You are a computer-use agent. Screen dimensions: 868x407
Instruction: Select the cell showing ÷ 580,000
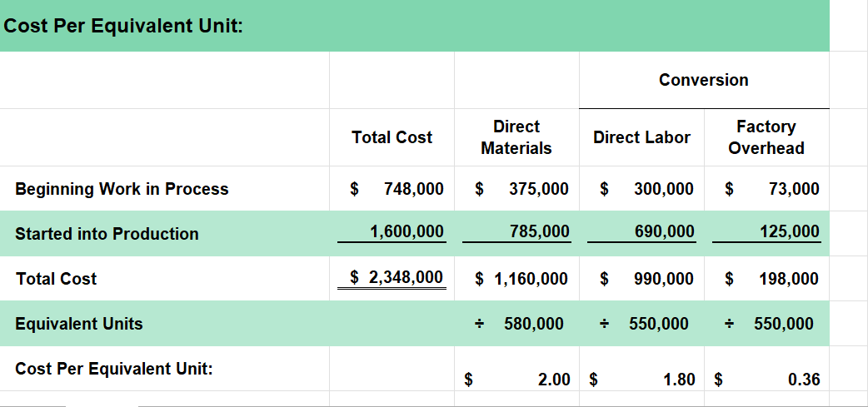pyautogui.click(x=516, y=324)
